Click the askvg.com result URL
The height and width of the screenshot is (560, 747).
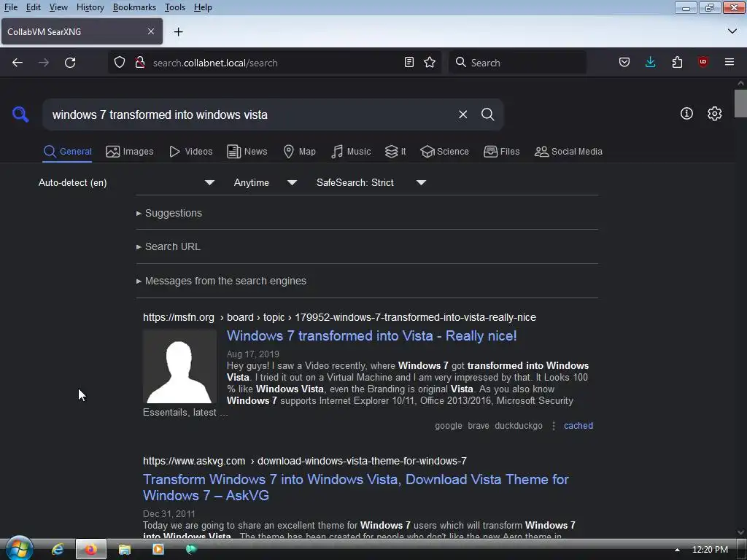[304, 461]
